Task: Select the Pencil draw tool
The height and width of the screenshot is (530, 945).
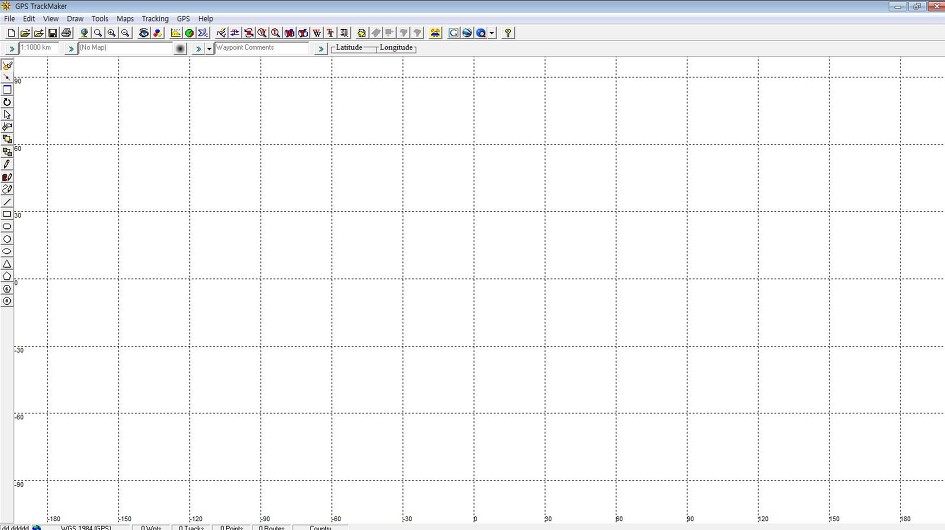Action: (x=7, y=164)
